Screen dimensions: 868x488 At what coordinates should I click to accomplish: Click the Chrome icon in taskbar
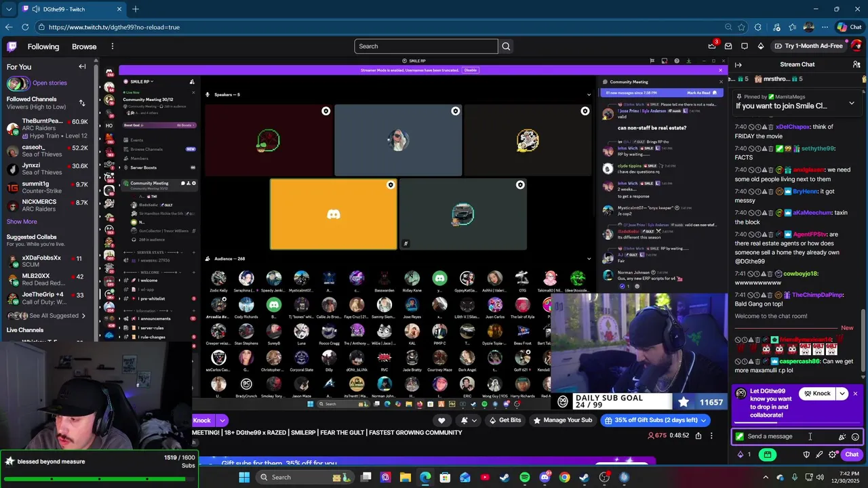click(x=564, y=477)
